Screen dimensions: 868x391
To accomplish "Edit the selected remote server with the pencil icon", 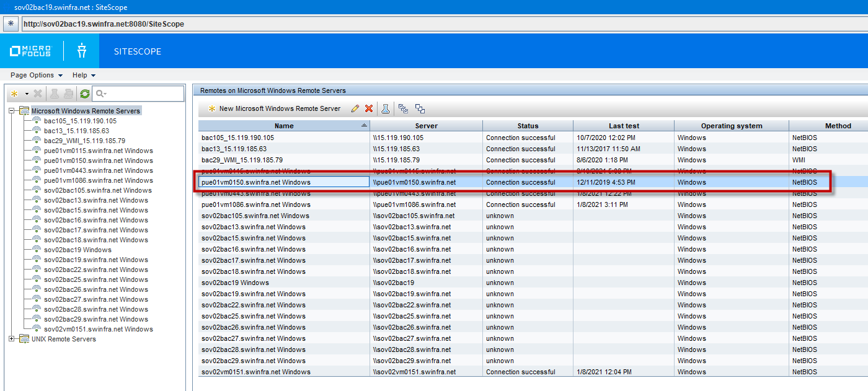I will (x=355, y=108).
